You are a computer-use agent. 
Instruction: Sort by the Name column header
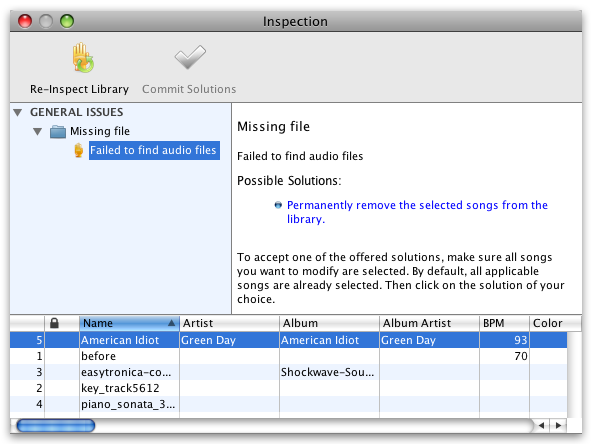tap(129, 323)
